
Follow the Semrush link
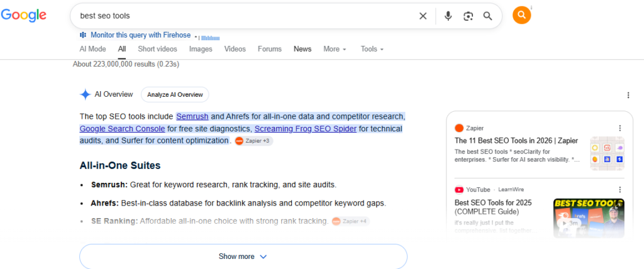(192, 117)
